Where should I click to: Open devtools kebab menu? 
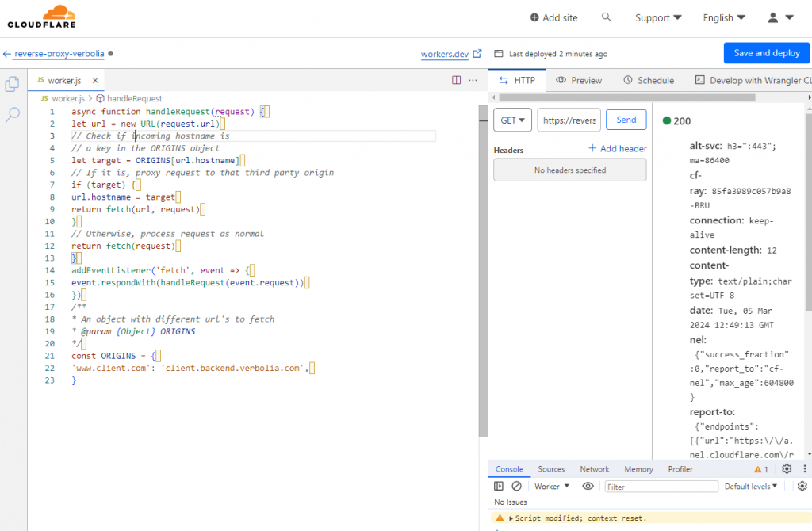804,469
